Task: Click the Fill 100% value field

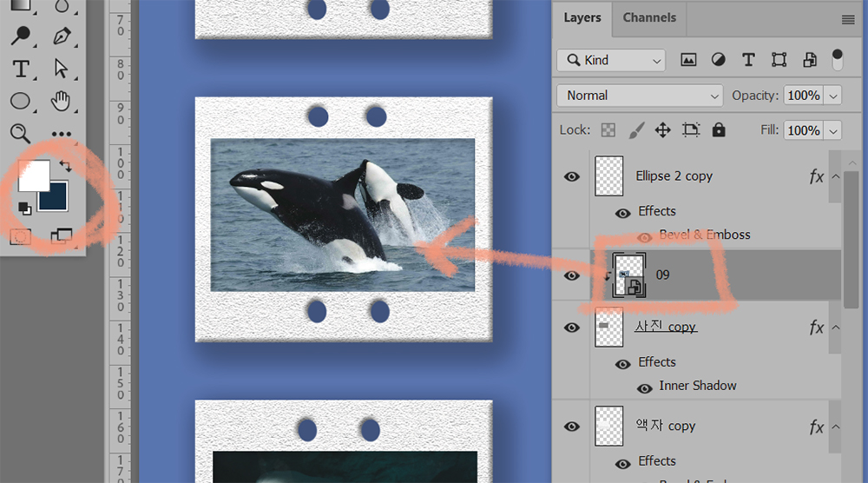Action: (x=804, y=130)
